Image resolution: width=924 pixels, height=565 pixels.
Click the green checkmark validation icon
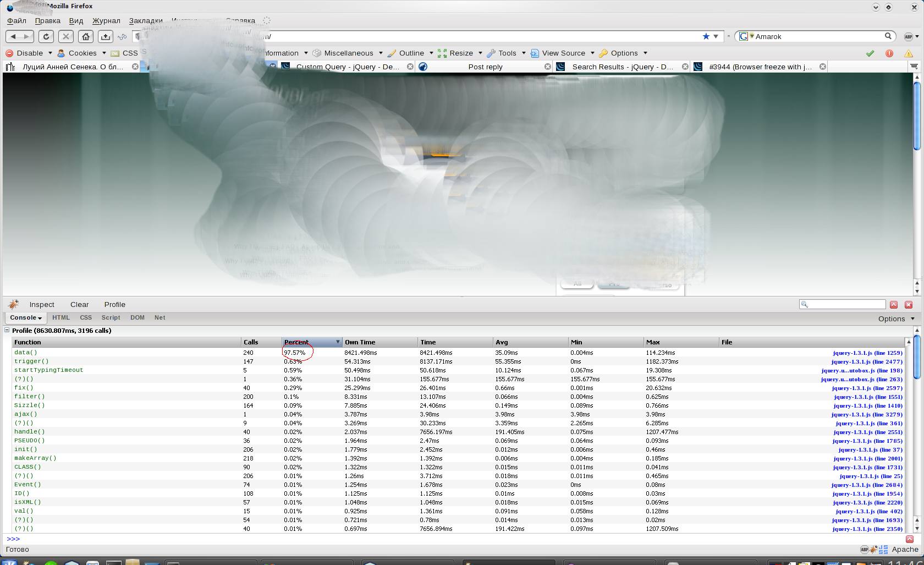tap(870, 53)
